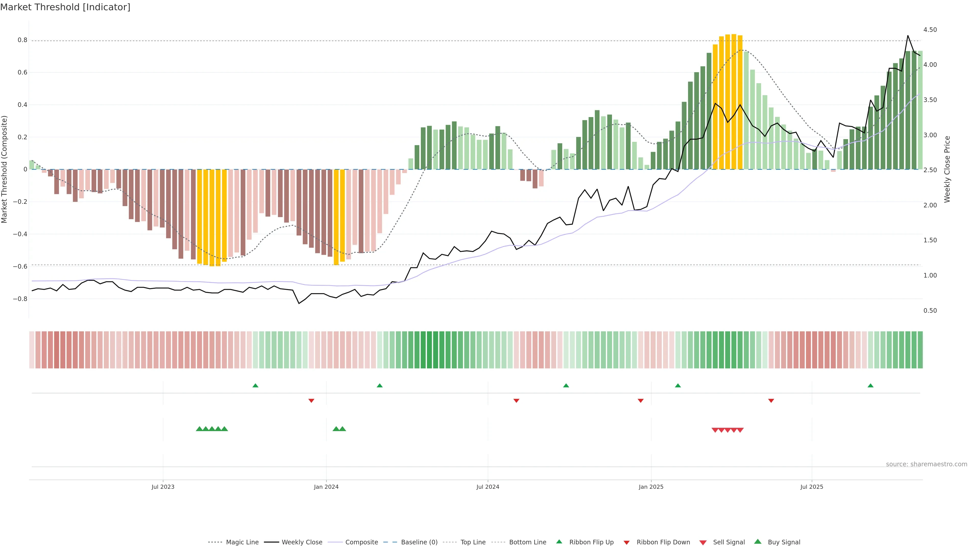
Task: Click the Market Threshold [Indicator] title
Action: pos(65,7)
